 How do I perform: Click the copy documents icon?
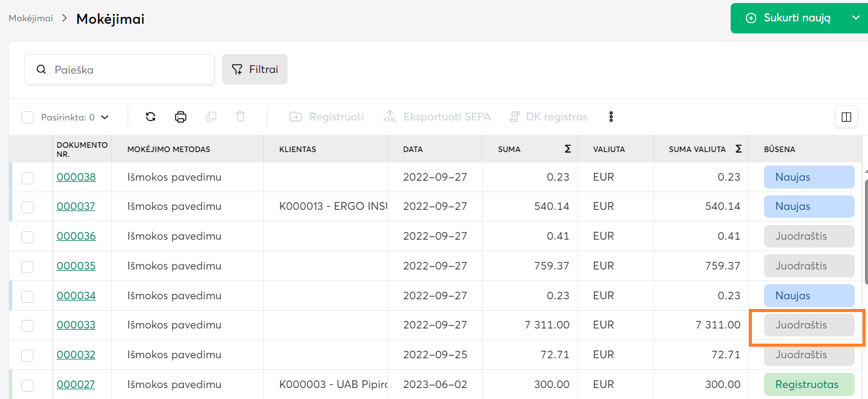pos(211,117)
